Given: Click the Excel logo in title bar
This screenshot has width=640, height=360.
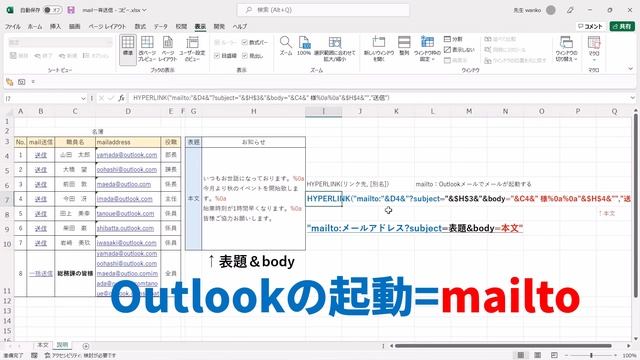Looking at the screenshot, I should [10, 10].
